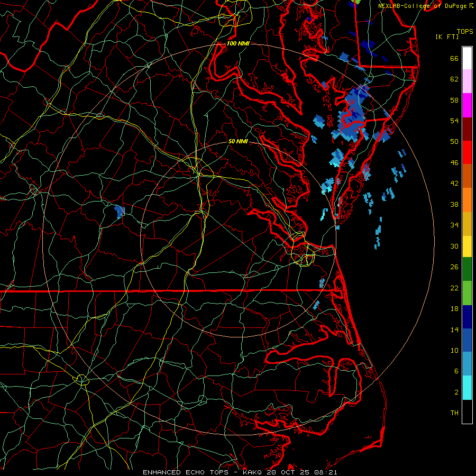Screen dimensions: 476x476
Task: Click the "46" legend value
Action: click(454, 163)
